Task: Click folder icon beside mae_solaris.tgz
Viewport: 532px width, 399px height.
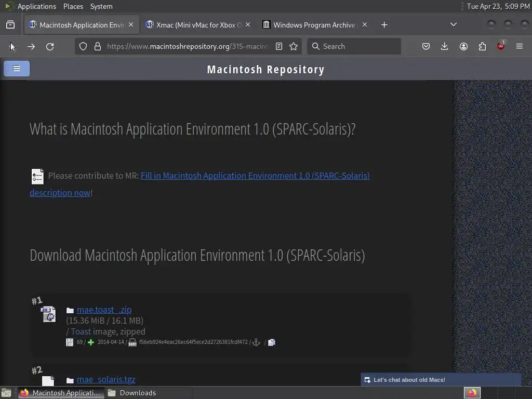Action: 70,380
